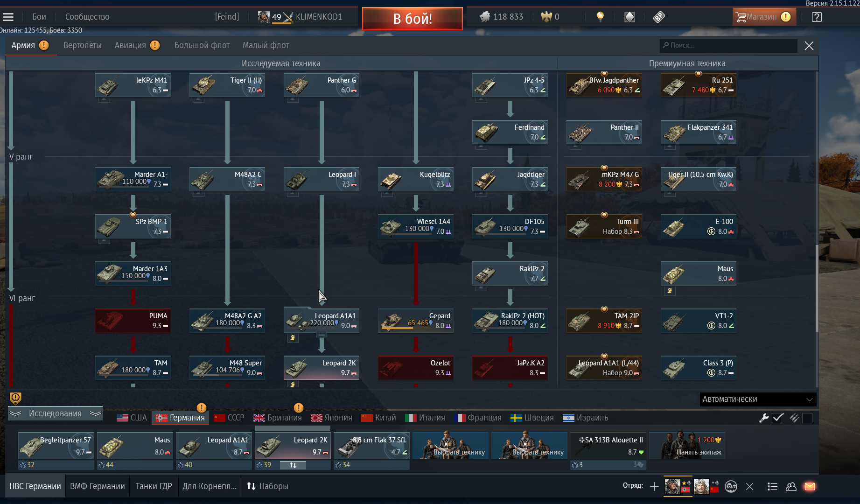Viewport: 860px width, 504px height.
Task: Select the Швеция nation tab
Action: click(532, 418)
